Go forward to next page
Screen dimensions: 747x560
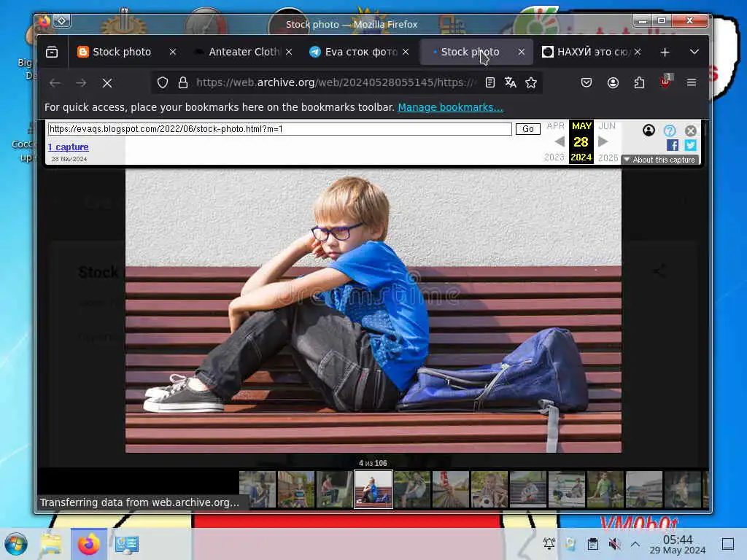pyautogui.click(x=81, y=83)
